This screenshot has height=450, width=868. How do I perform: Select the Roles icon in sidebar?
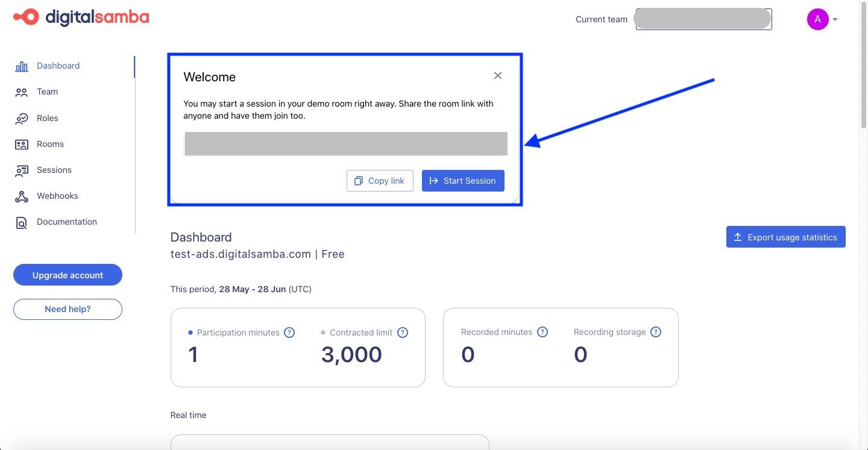coord(22,118)
